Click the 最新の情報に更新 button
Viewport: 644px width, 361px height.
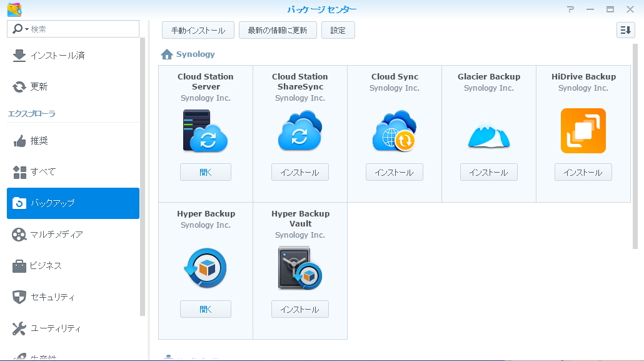click(x=278, y=31)
